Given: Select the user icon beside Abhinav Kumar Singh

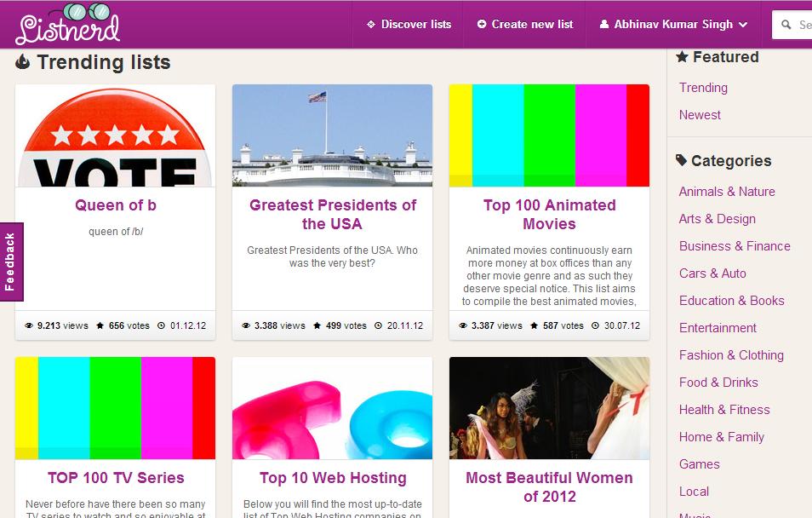Looking at the screenshot, I should pos(603,24).
